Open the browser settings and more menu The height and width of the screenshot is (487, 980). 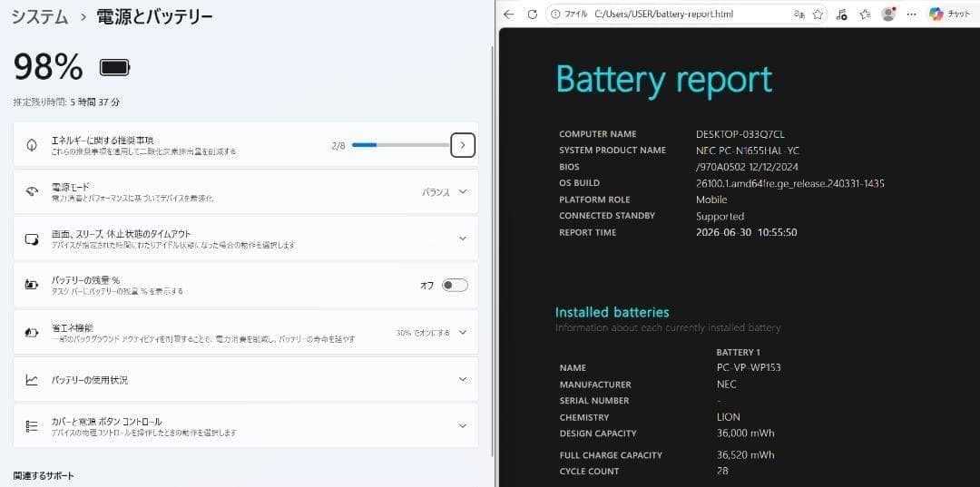911,15
